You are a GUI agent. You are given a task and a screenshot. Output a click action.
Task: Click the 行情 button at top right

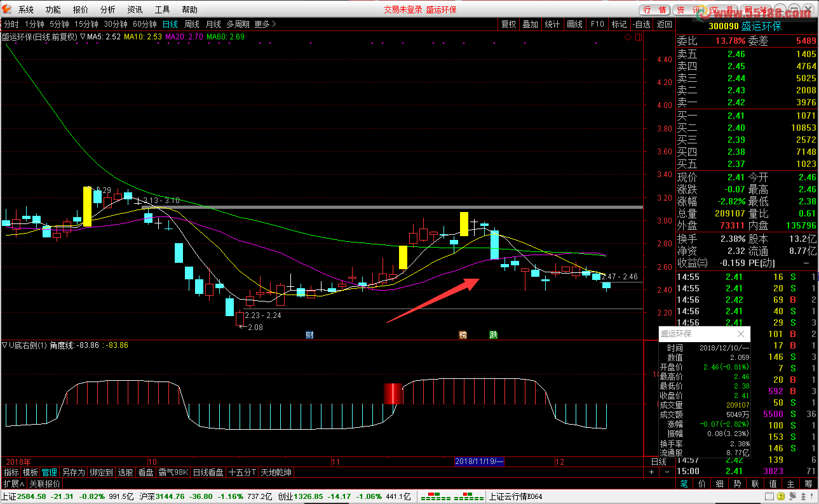pyautogui.click(x=655, y=10)
